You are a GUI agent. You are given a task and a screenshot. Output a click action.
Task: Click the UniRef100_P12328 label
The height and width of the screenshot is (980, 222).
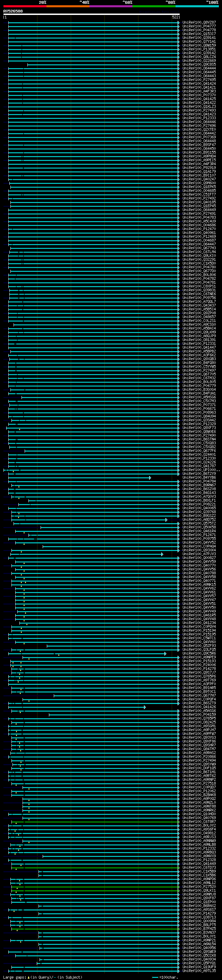tap(199, 860)
